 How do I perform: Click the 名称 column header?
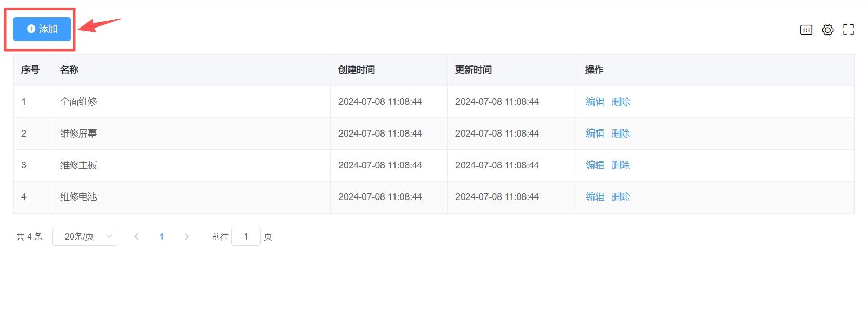tap(69, 70)
